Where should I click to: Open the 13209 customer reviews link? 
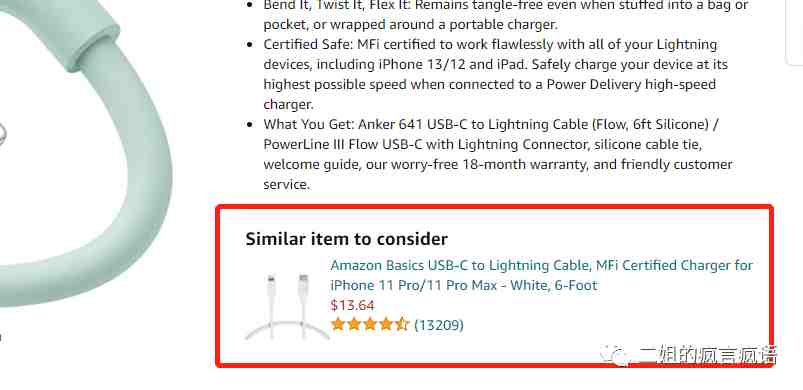pos(439,325)
